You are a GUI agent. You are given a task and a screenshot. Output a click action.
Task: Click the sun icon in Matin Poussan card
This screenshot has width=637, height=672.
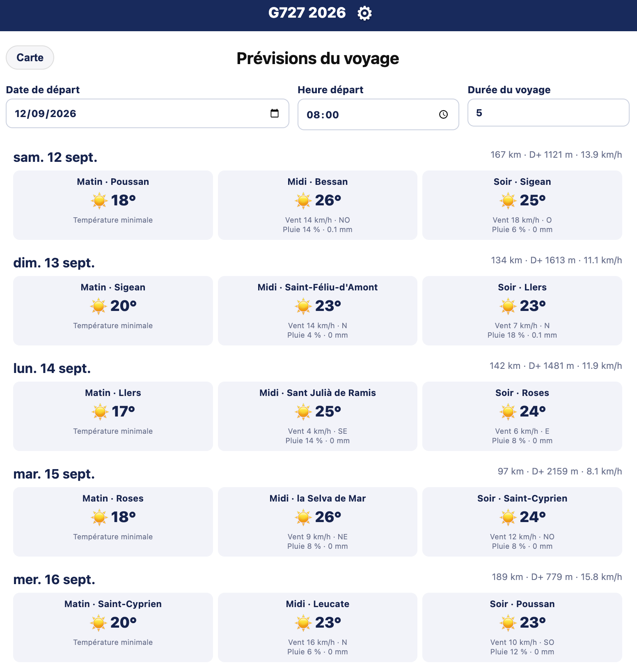coord(99,200)
